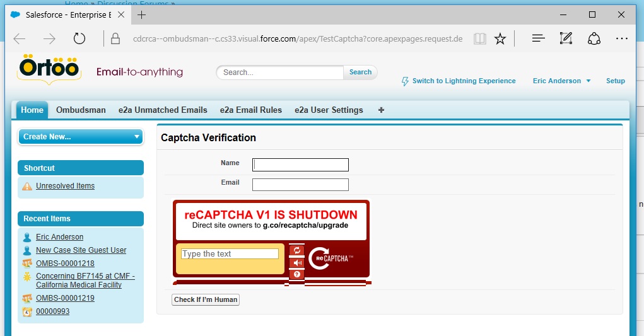Click the browser back arrow

pyautogui.click(x=20, y=39)
